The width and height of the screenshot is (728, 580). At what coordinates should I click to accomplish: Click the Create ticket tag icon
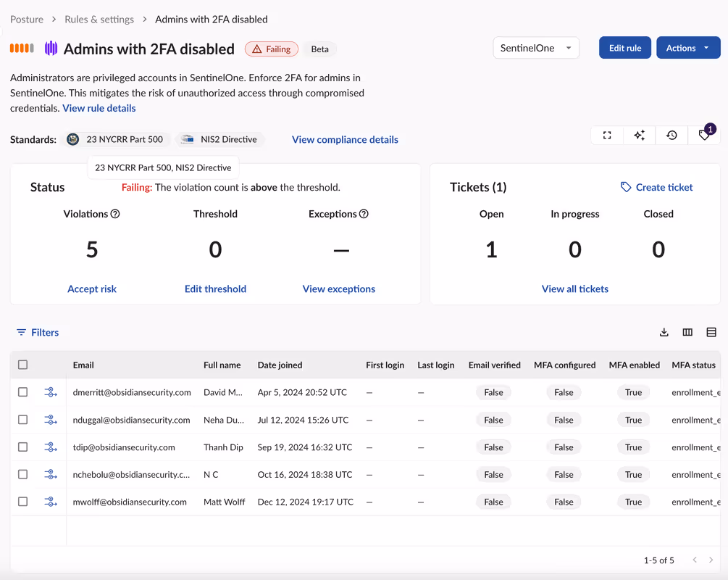tap(626, 187)
